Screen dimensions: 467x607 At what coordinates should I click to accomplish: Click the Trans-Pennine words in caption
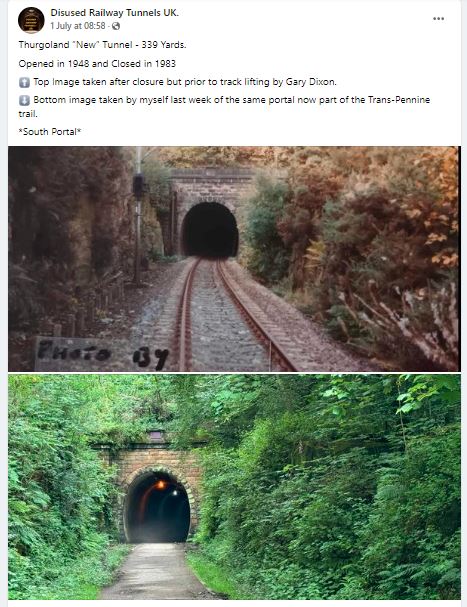[399, 100]
